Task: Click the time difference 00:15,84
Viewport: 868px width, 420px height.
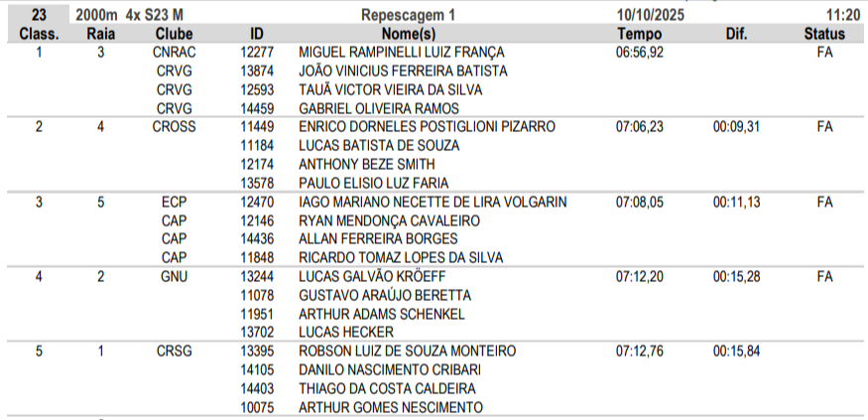Action: pos(736,351)
